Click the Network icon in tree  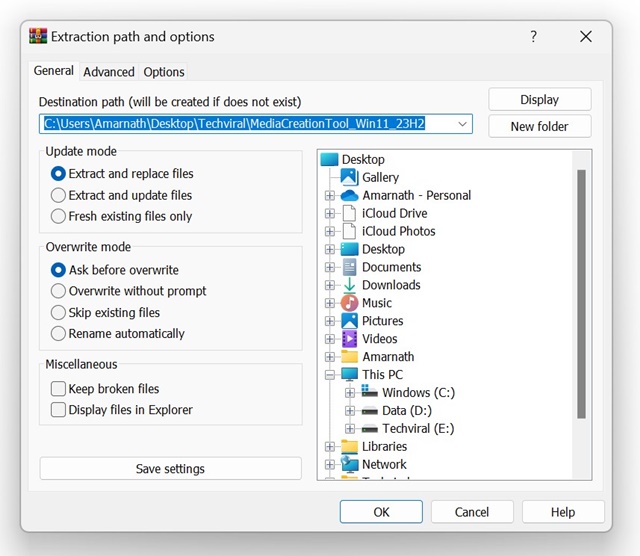click(x=349, y=464)
